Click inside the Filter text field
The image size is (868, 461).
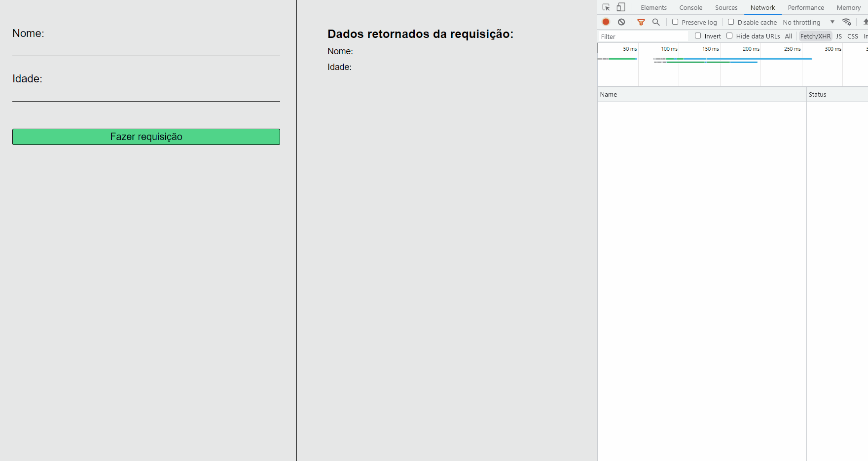tap(641, 36)
